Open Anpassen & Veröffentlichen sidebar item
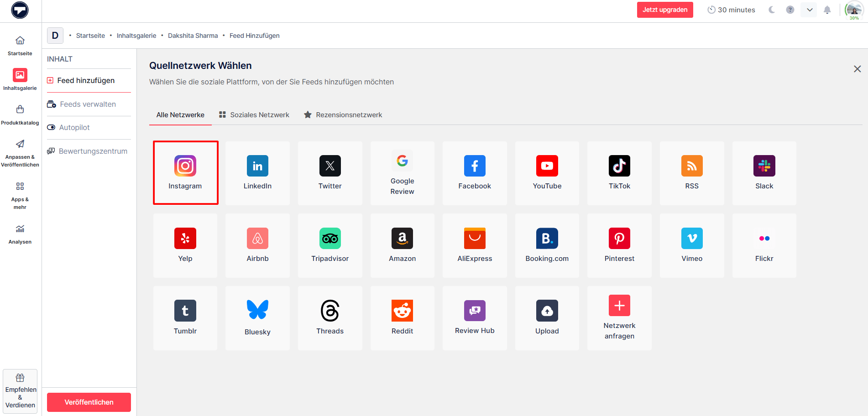Viewport: 868px width, 416px height. pyautogui.click(x=20, y=153)
